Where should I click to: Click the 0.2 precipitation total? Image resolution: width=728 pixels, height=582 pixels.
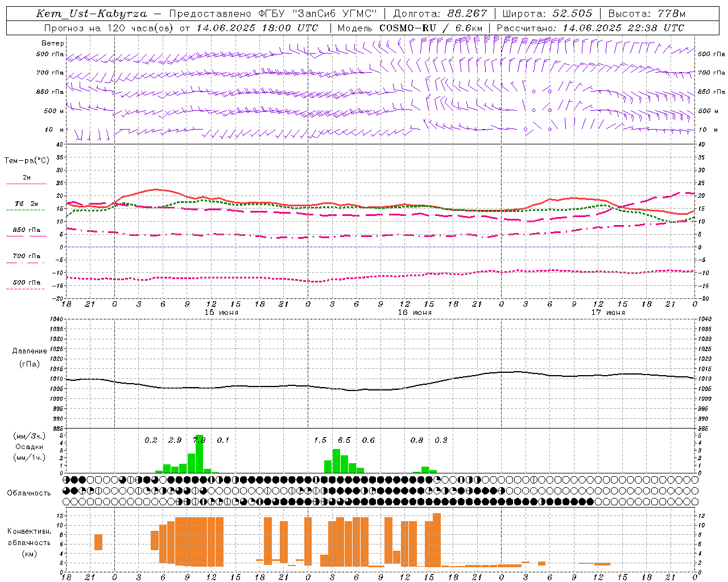151,440
